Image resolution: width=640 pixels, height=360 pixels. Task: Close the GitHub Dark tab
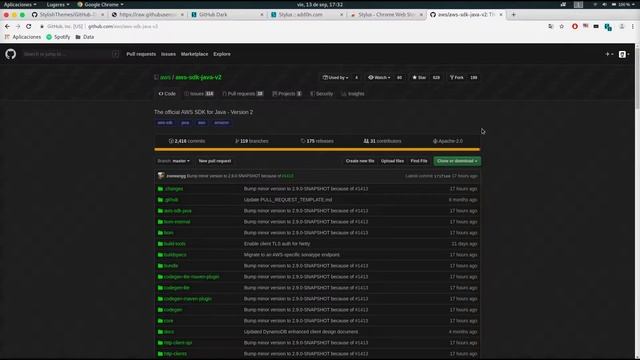click(262, 15)
